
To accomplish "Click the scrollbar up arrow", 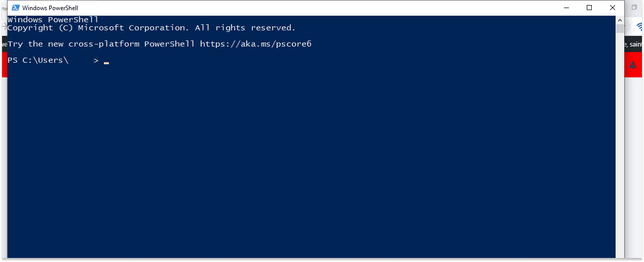I will tap(620, 20).
